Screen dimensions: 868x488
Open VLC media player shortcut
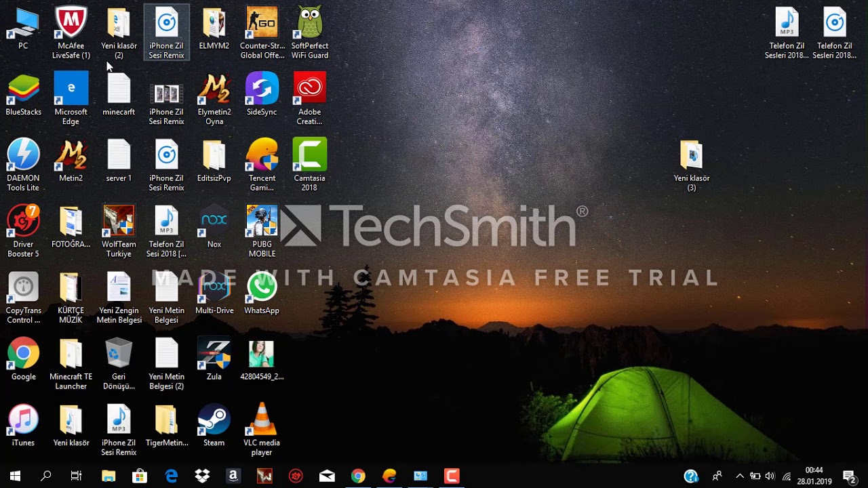point(262,430)
